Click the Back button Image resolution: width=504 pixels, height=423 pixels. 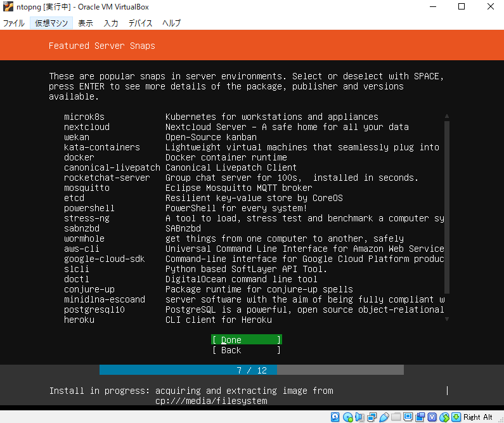coord(247,350)
